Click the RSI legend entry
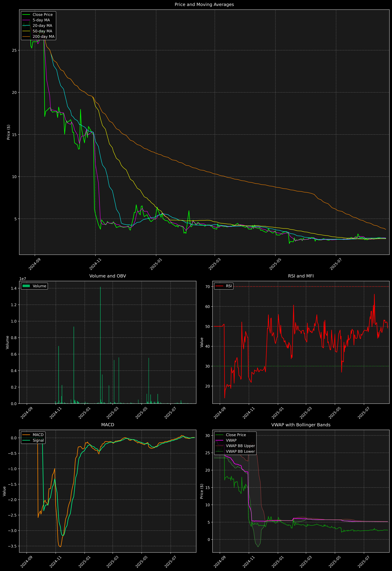392x571 pixels. 229,286
